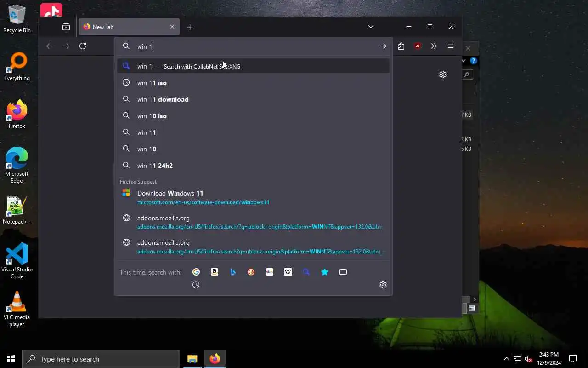Open taskbar clock and date

548,359
